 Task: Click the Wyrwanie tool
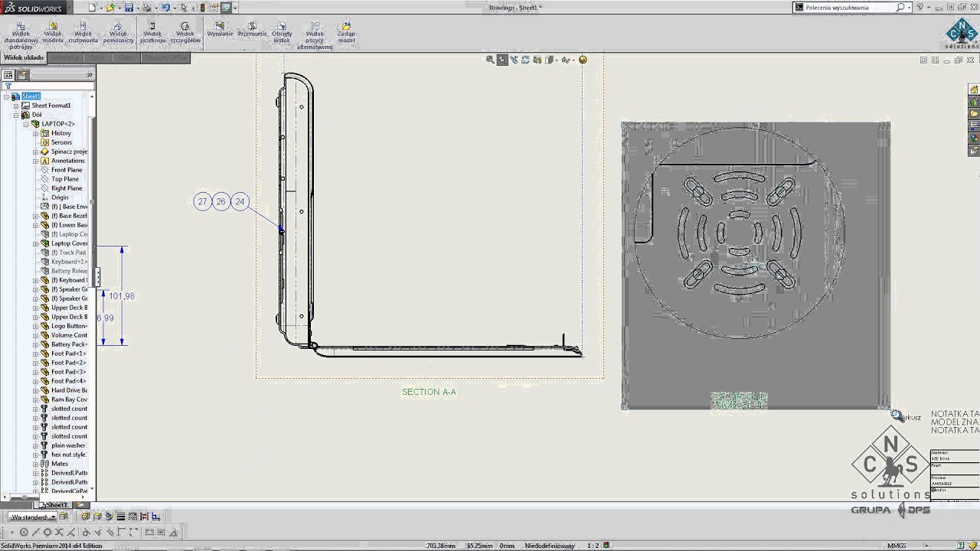[220, 30]
